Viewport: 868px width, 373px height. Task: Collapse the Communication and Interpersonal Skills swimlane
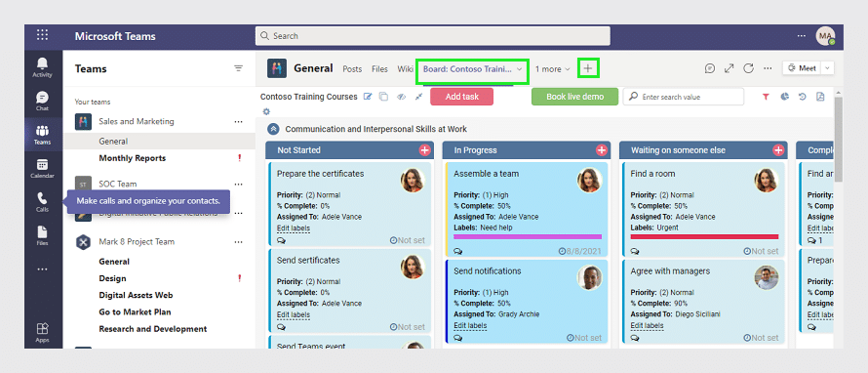(x=273, y=129)
